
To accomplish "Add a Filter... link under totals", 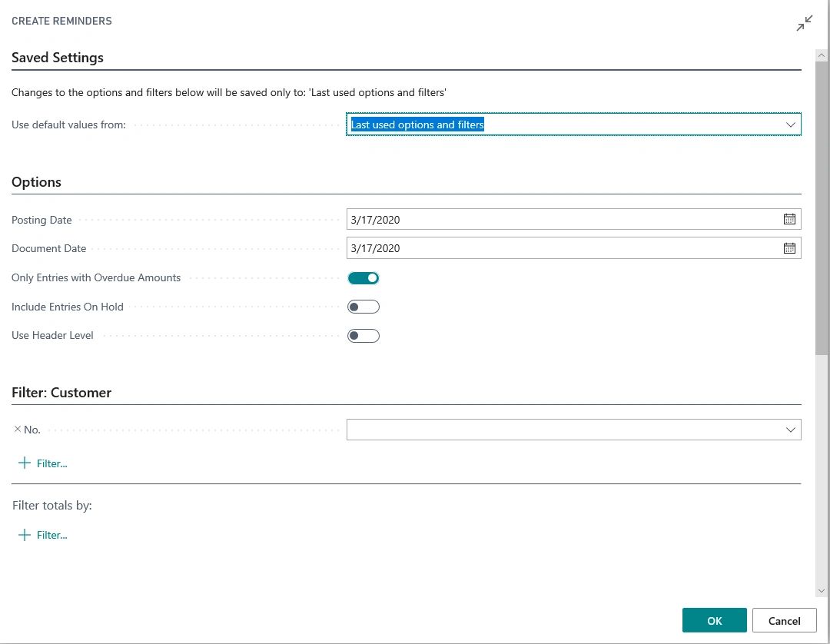I will [52, 535].
